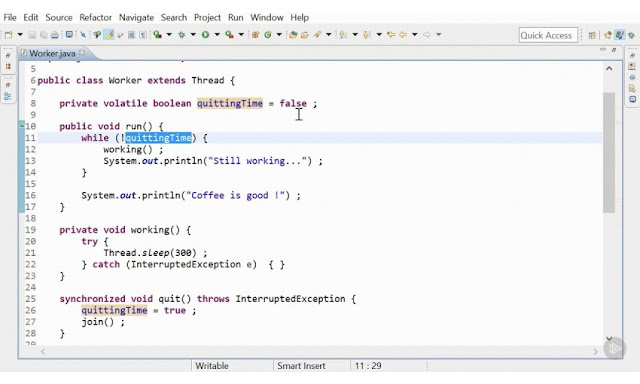Minimize the editor area
Screen dimensions: 640x384
pos(602,50)
